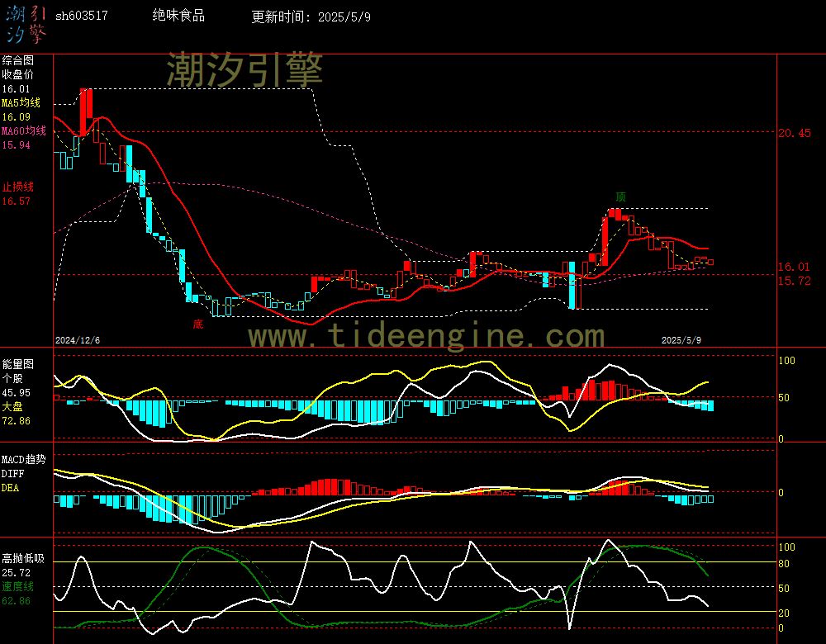Select the MACD趋势 panel label
This screenshot has width=826, height=644.
click(24, 460)
